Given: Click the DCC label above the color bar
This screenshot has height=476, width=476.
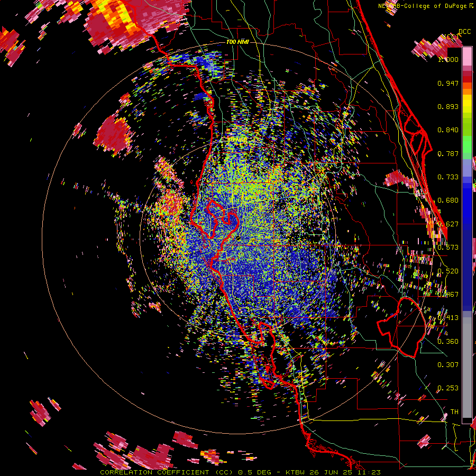Looking at the screenshot, I should click(x=464, y=32).
